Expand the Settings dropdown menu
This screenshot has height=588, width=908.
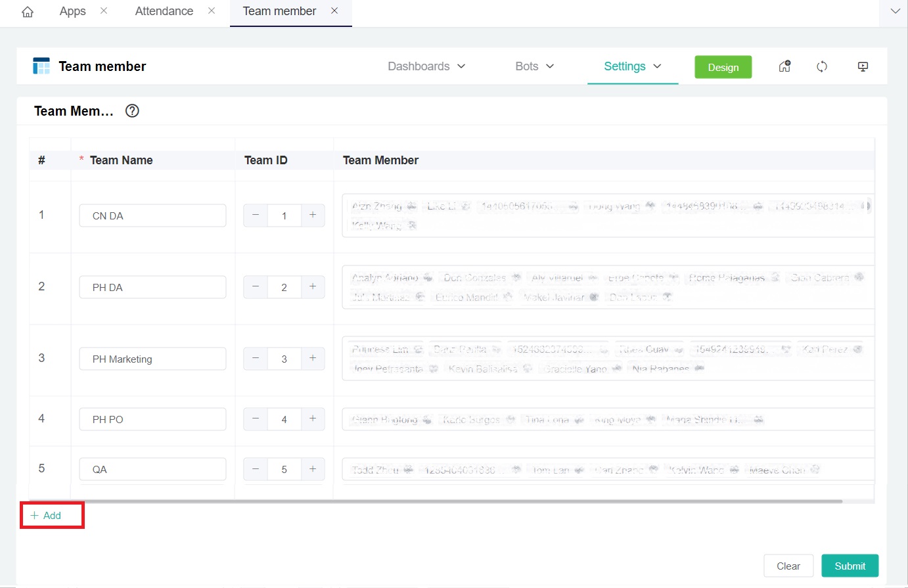pyautogui.click(x=632, y=66)
